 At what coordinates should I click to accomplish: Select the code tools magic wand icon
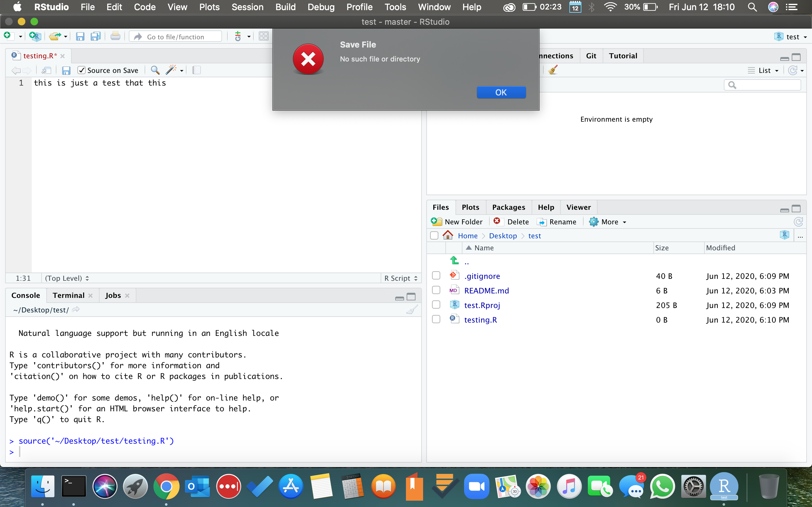(172, 70)
